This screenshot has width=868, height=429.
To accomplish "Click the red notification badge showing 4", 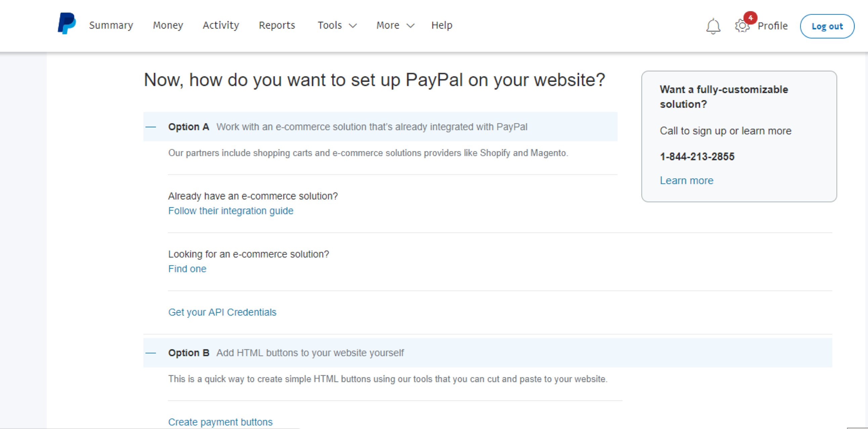I will pos(750,17).
